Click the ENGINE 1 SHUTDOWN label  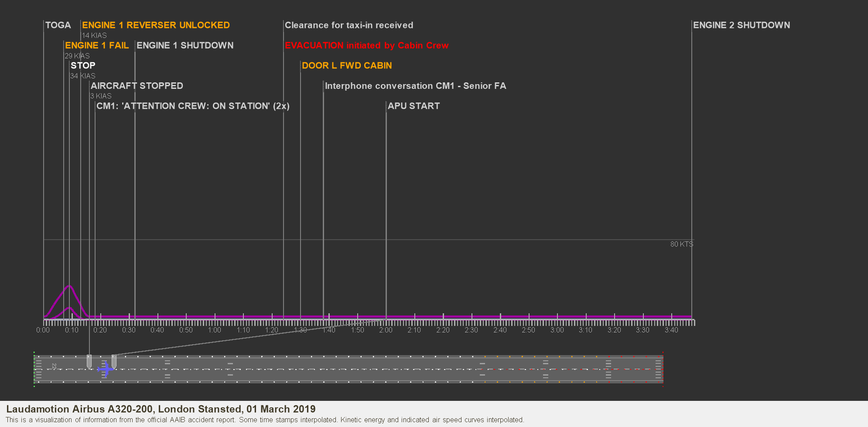click(x=185, y=45)
